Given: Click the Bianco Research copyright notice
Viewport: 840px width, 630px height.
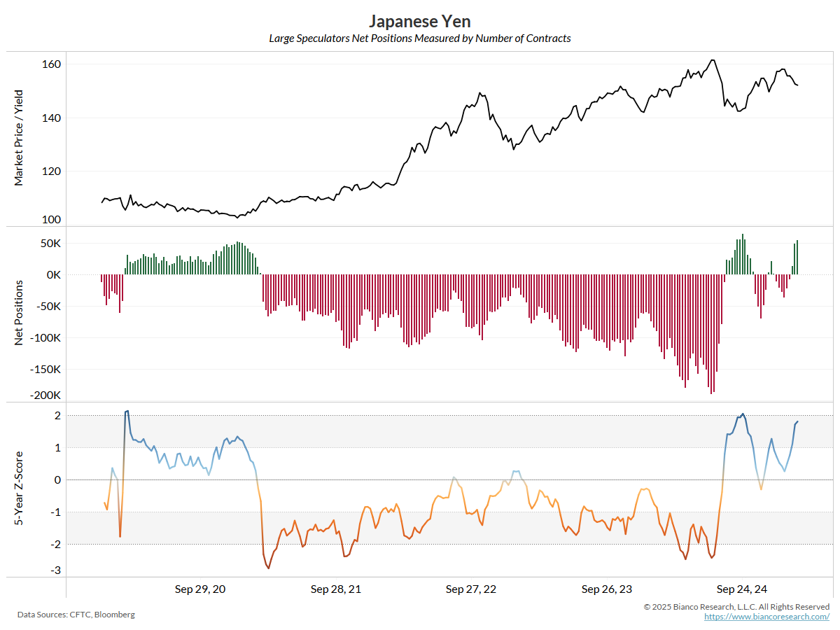Looking at the screenshot, I should tap(736, 606).
